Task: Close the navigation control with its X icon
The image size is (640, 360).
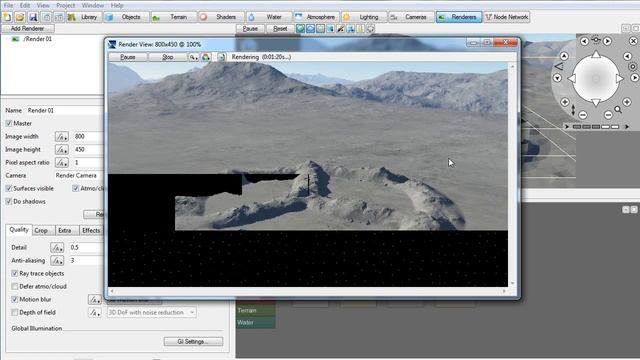Action: (x=633, y=41)
